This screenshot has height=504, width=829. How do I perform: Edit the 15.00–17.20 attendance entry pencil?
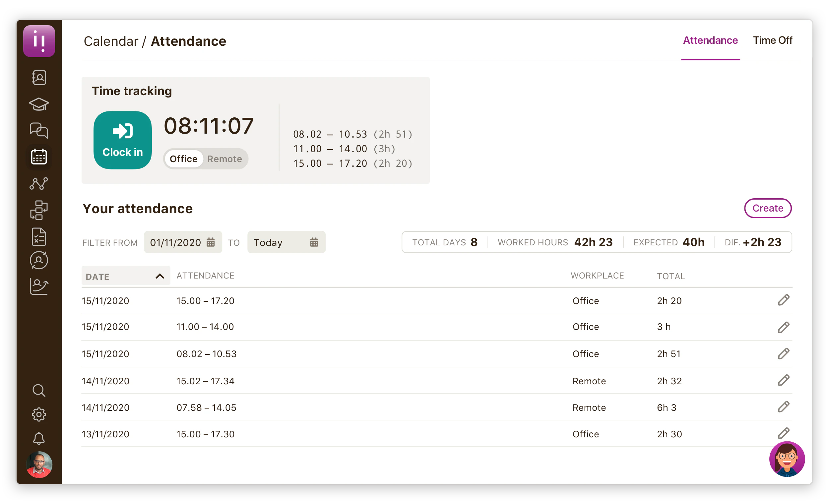784,300
